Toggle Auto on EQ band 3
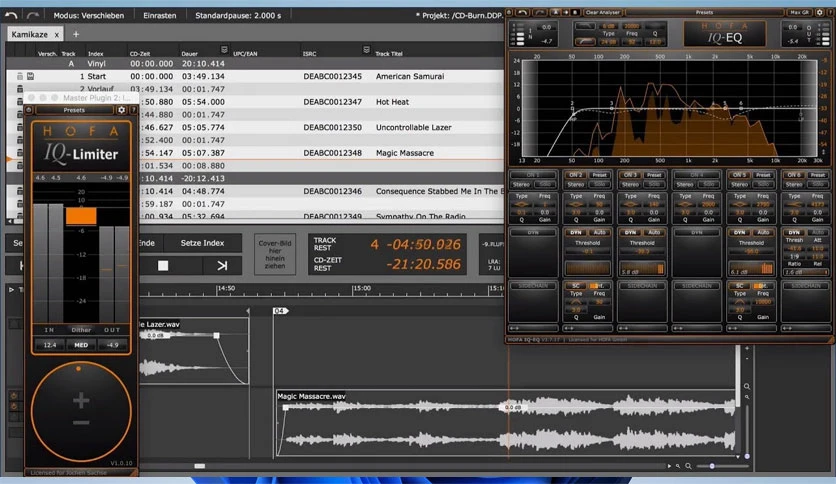The height and width of the screenshot is (484, 836). pos(654,232)
